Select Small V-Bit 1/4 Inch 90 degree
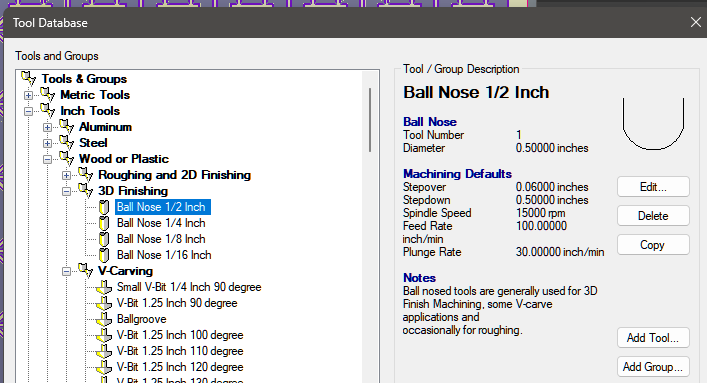 click(189, 287)
